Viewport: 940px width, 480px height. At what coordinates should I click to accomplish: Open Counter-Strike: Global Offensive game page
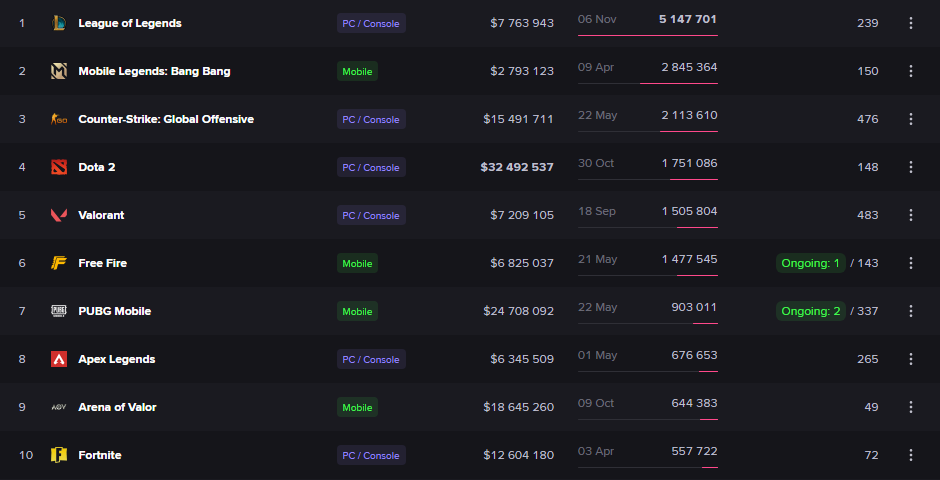pos(166,119)
